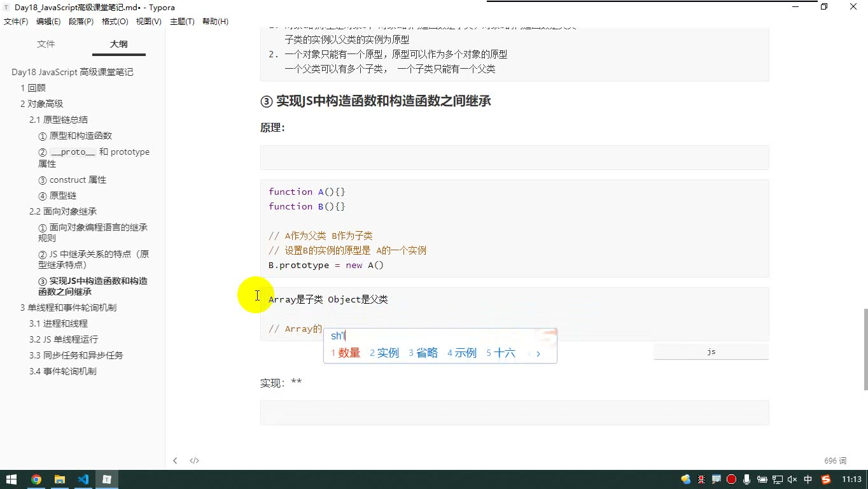Click the muted volume tray icon
Image resolution: width=868 pixels, height=489 pixels.
click(x=793, y=479)
